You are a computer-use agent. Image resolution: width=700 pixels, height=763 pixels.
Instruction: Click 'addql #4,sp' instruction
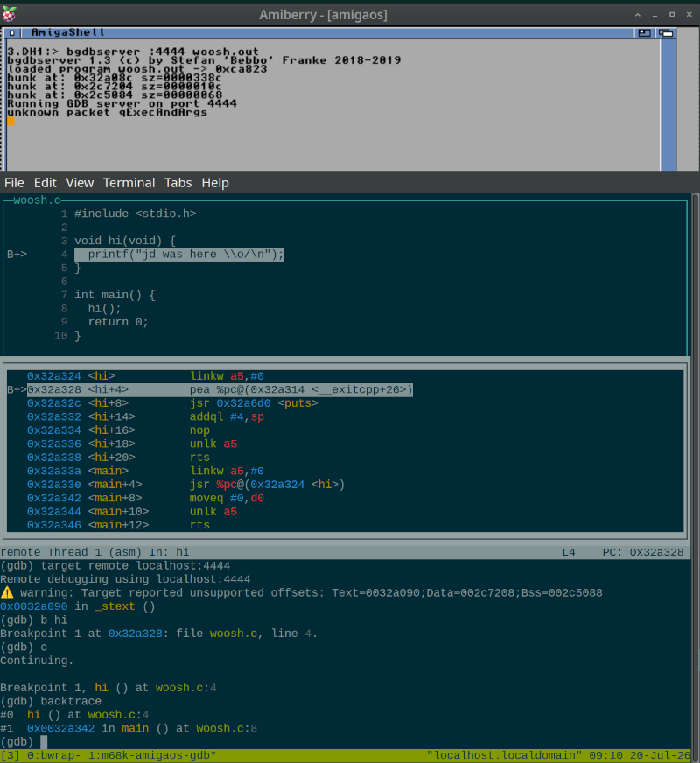(x=227, y=417)
